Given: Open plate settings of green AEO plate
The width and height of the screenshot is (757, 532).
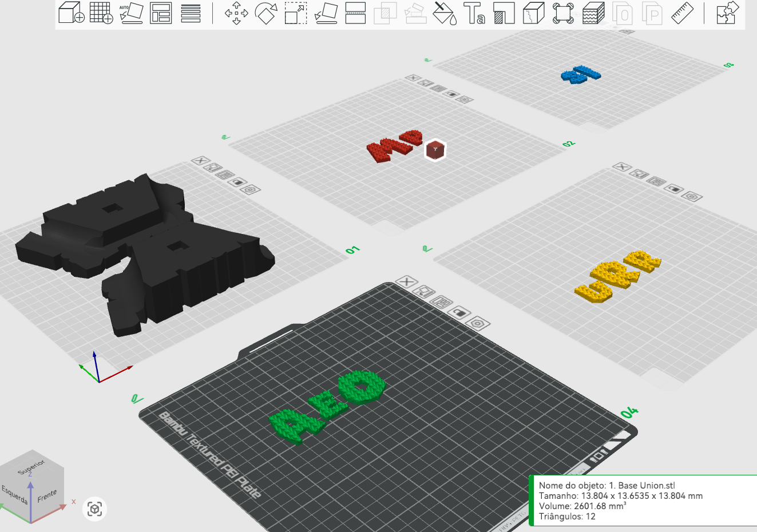Looking at the screenshot, I should click(x=477, y=324).
